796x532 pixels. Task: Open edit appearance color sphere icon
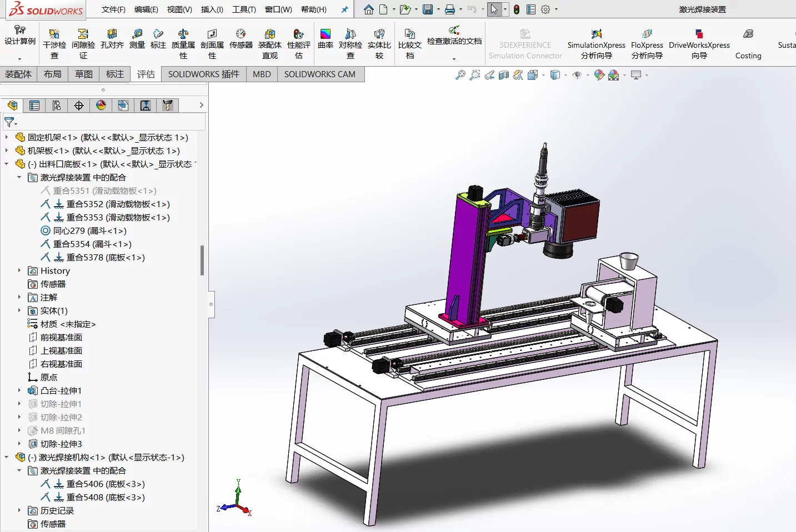click(599, 75)
